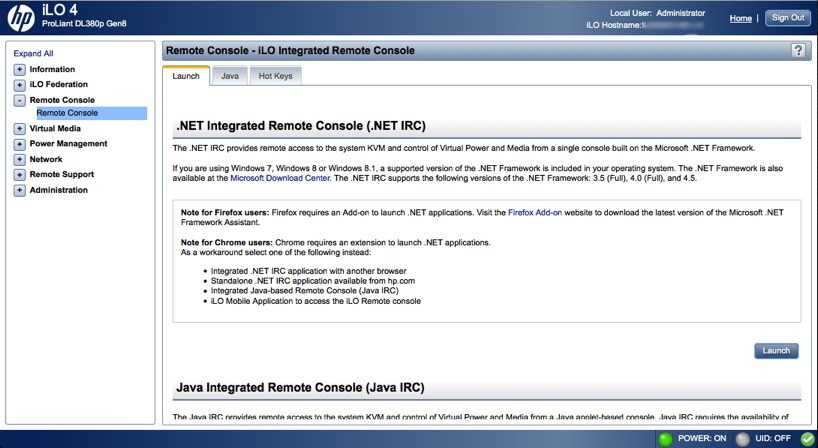Click the 'Note for Firefox users:' text
Viewport: 818px width, 448px height.
coord(225,212)
